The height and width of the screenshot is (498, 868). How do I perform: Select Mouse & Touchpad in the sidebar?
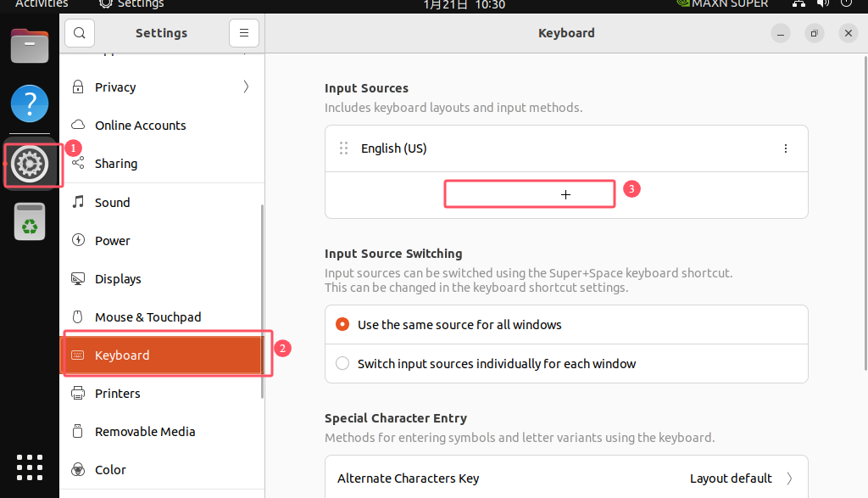pyautogui.click(x=162, y=316)
